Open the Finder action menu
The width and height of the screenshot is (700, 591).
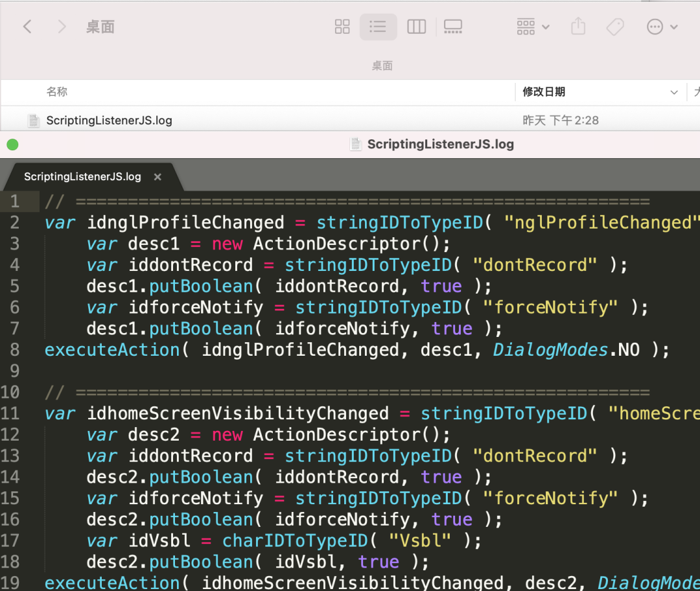point(662,27)
